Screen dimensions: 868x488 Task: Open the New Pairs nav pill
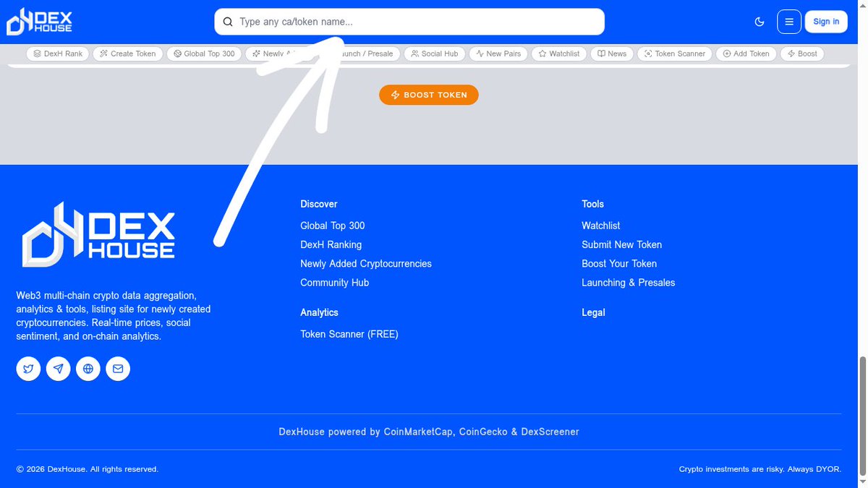tap(498, 53)
